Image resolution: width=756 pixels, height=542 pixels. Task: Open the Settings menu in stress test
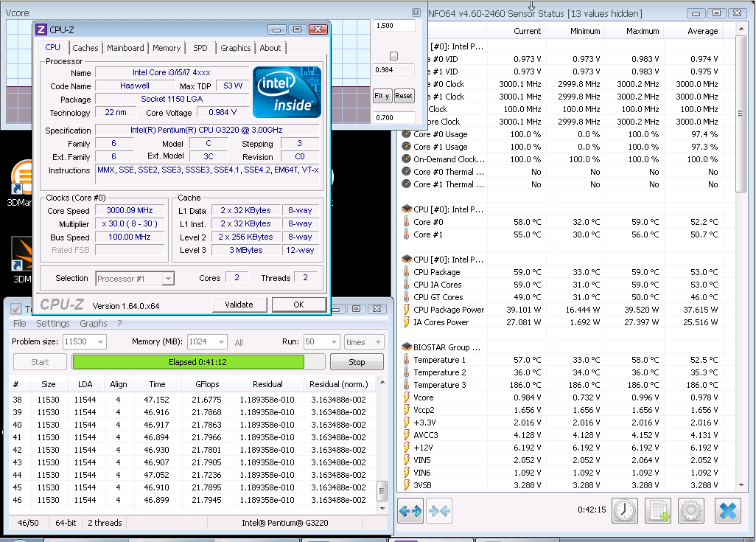tap(53, 324)
